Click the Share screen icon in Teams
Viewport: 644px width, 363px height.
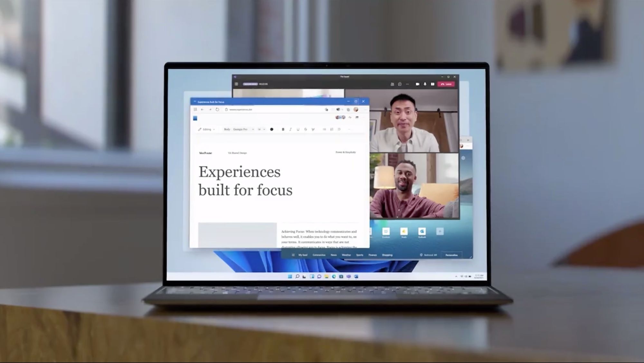[432, 84]
